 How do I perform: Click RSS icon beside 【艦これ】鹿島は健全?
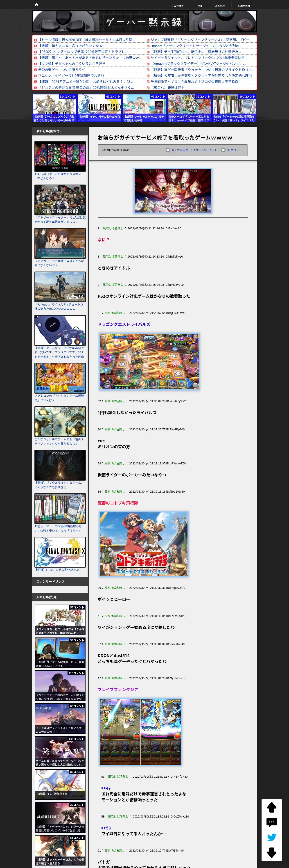pyautogui.click(x=148, y=88)
